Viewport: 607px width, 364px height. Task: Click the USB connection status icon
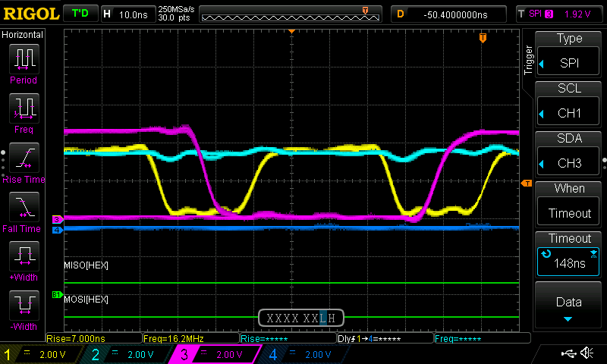pyautogui.click(x=568, y=353)
